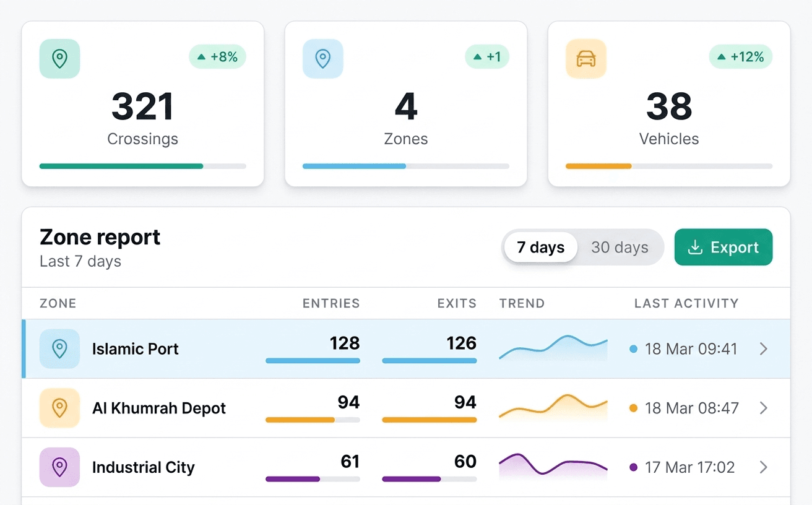Click the TREND column header
The width and height of the screenshot is (812, 505).
tap(522, 303)
